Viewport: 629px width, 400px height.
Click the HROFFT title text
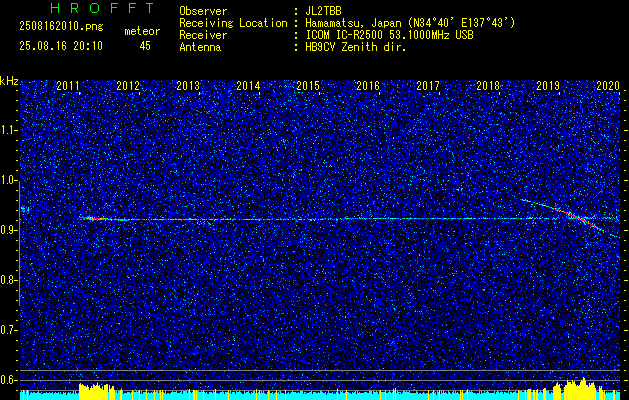point(102,8)
